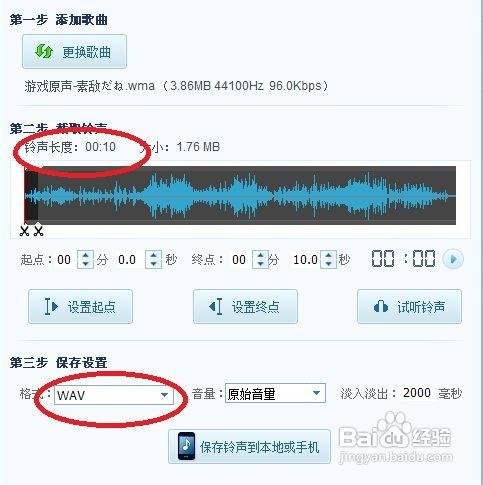
Task: Select the left scissors start marker
Action: point(24,231)
